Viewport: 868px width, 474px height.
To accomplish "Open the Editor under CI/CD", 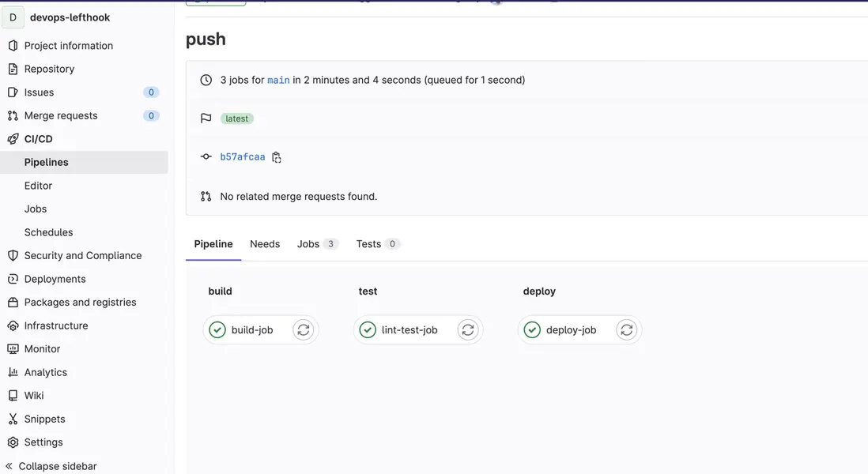I will pos(38,186).
